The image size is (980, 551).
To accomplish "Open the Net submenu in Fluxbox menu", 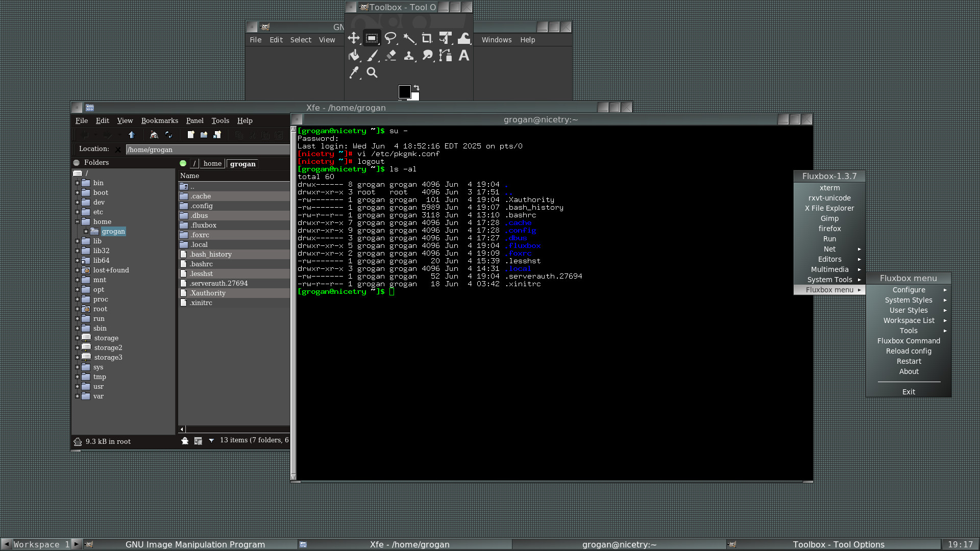I will pyautogui.click(x=829, y=249).
